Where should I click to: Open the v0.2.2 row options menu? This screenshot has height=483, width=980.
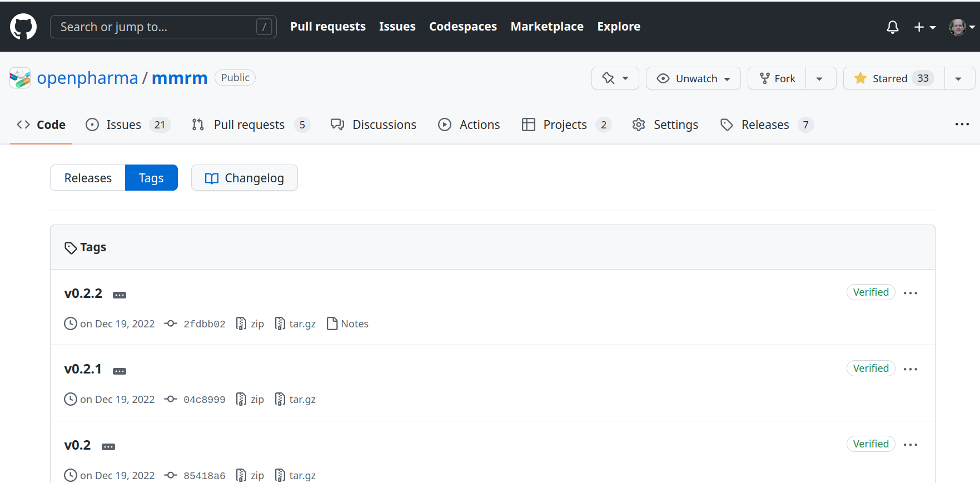(911, 293)
